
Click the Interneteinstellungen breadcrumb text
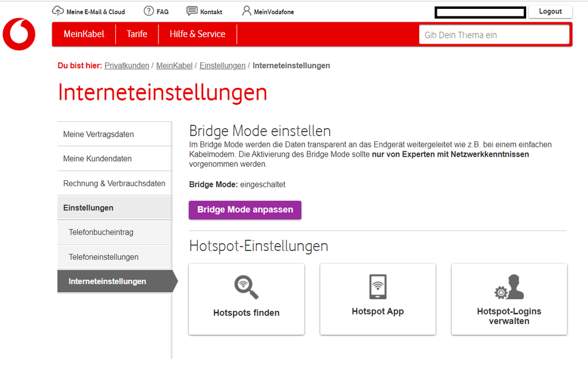(x=291, y=65)
